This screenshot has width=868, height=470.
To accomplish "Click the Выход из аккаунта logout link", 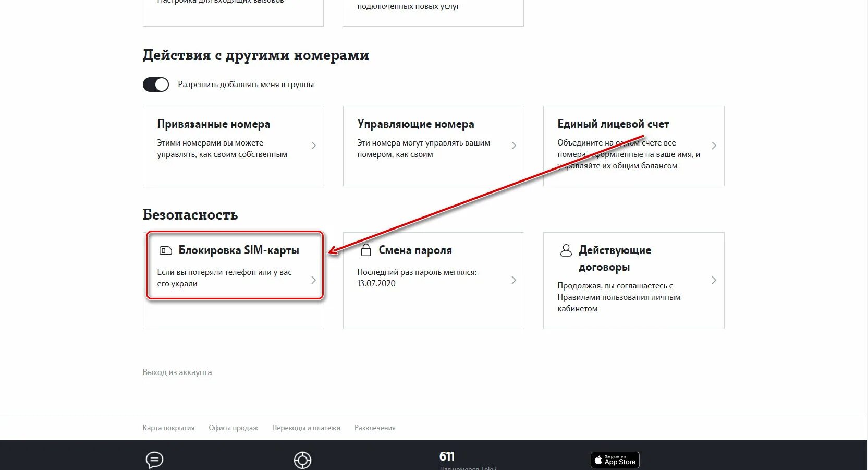I will [x=177, y=372].
